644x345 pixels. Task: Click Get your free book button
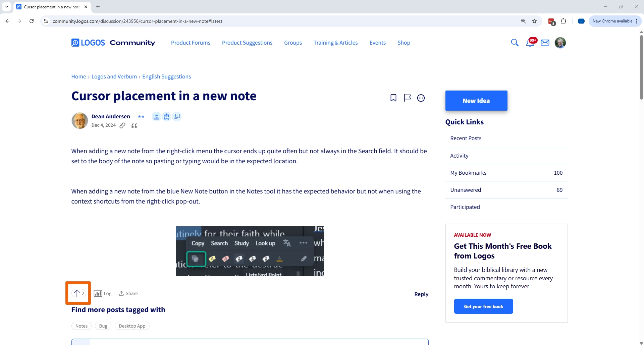coord(483,306)
